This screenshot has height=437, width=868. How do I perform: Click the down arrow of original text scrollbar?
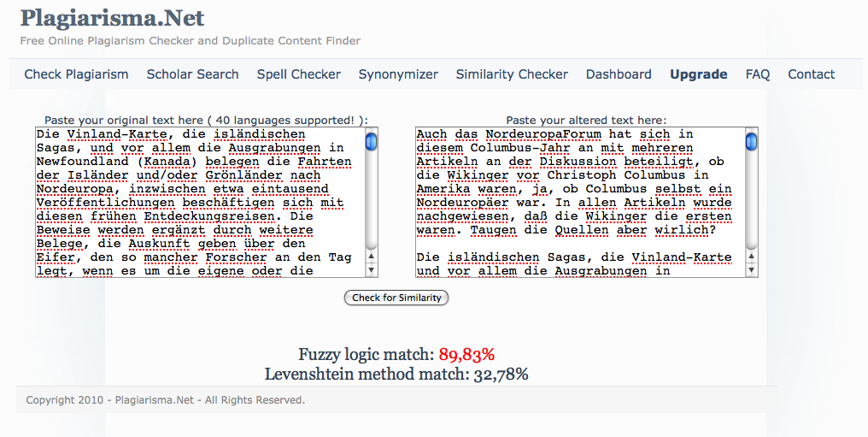[372, 270]
